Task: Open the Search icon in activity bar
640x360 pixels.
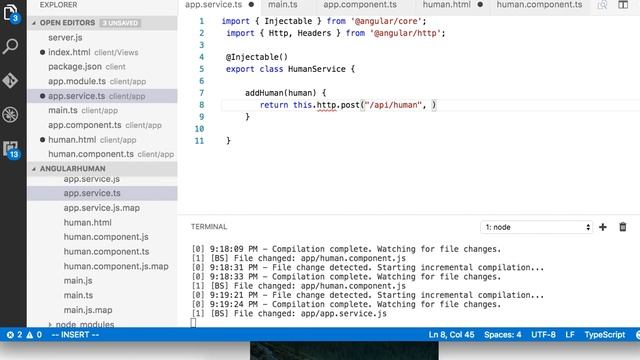Action: click(10, 46)
